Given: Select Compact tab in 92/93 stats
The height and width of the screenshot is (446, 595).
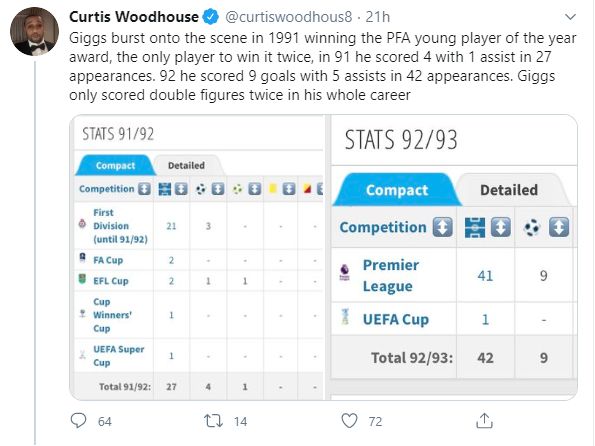Looking at the screenshot, I should [x=397, y=190].
